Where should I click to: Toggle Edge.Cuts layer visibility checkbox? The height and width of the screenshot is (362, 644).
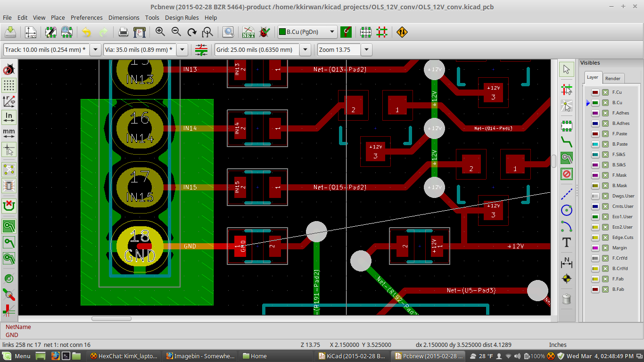click(x=605, y=238)
